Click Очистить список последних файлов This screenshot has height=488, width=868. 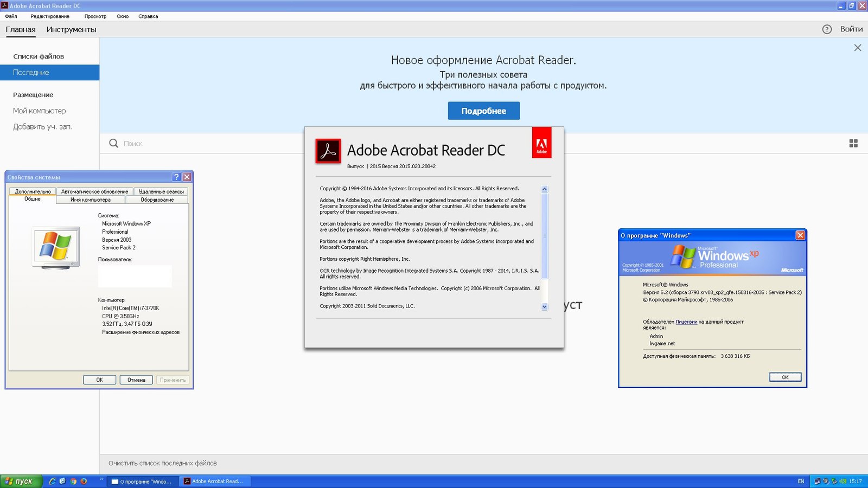click(163, 463)
